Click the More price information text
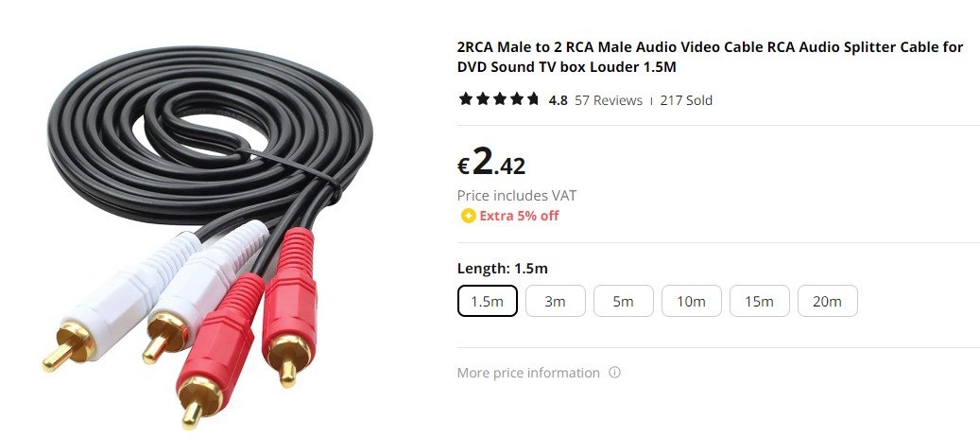The height and width of the screenshot is (438, 980). [528, 373]
